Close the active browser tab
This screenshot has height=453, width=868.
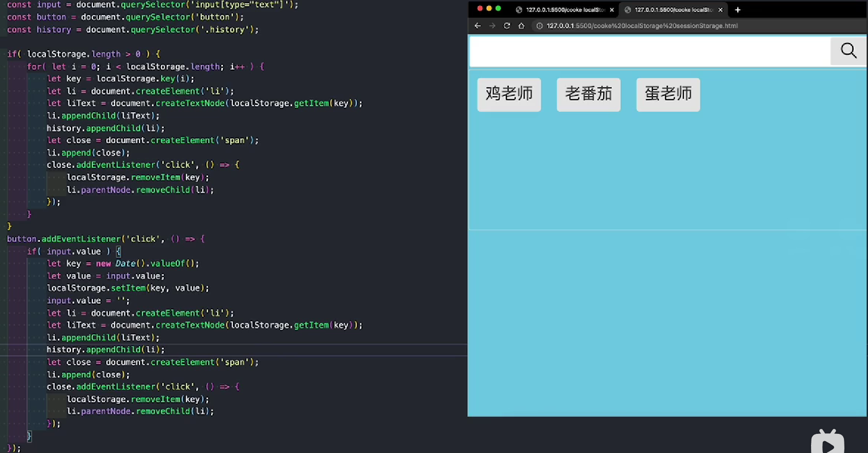coord(721,10)
